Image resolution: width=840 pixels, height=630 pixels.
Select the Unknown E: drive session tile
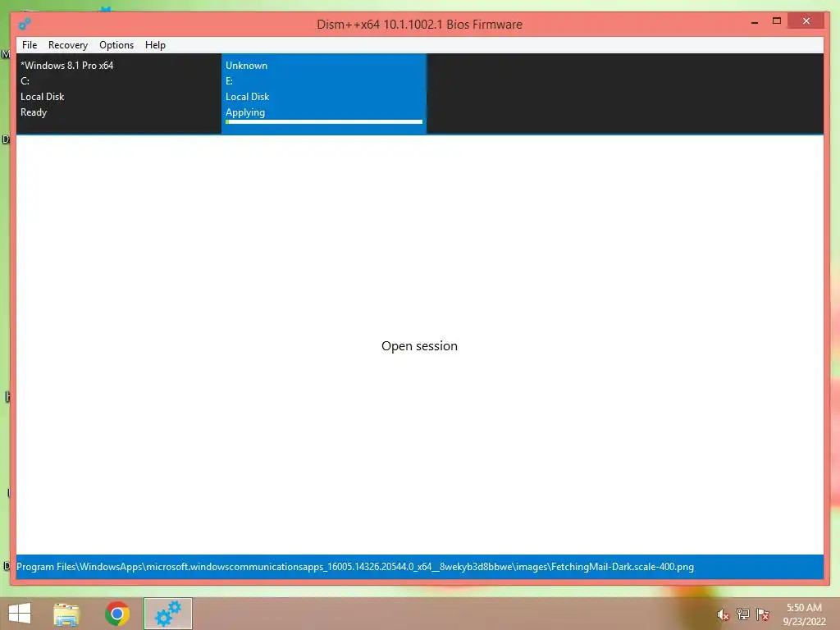pos(324,94)
